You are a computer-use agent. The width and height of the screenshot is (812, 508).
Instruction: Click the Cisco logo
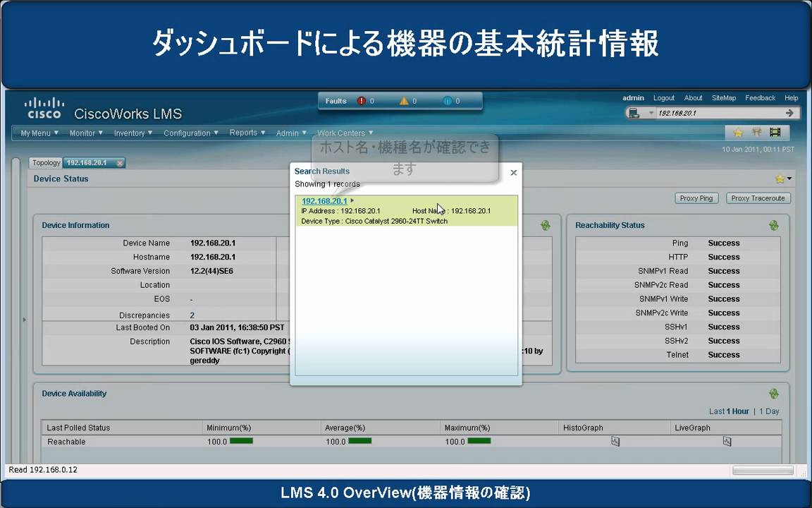point(44,108)
